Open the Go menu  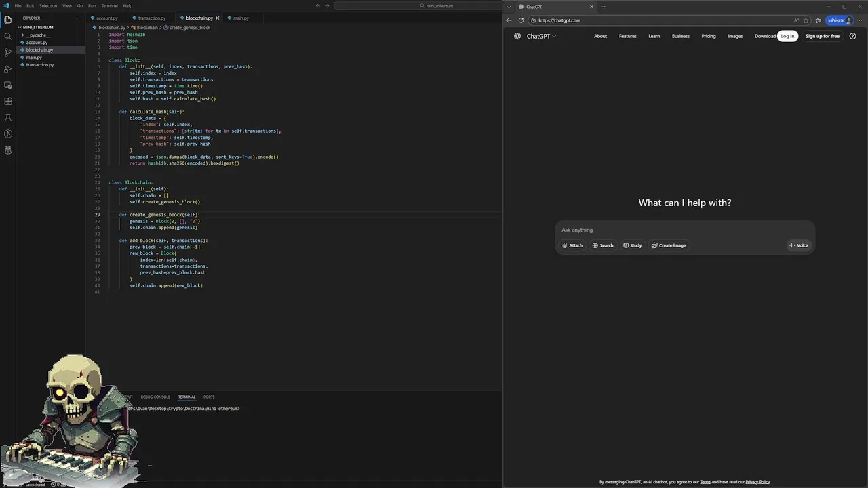80,6
